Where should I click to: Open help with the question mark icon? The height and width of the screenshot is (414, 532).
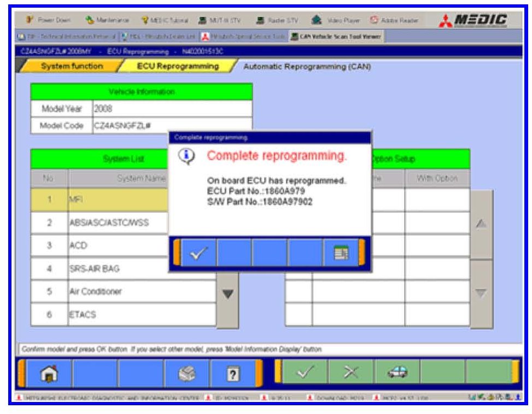232,374
